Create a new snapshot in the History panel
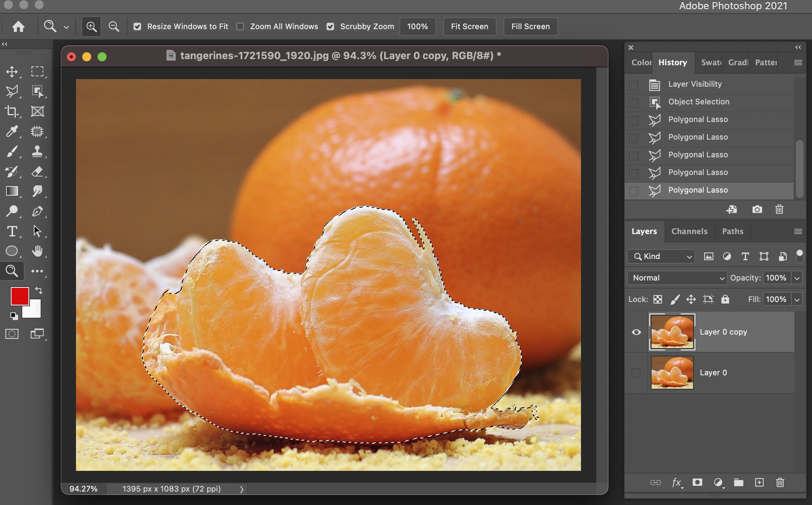This screenshot has height=505, width=812. coord(757,210)
